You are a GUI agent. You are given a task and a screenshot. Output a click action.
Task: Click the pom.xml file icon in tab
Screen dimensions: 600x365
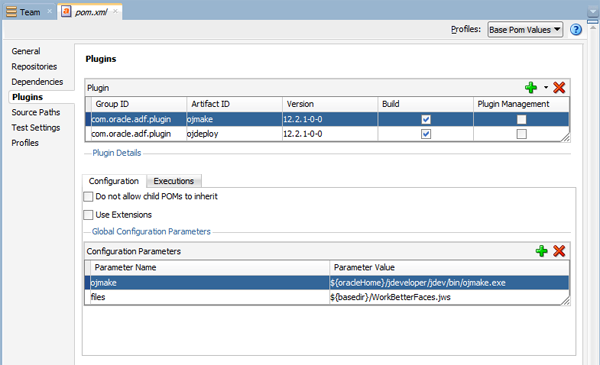click(x=66, y=11)
